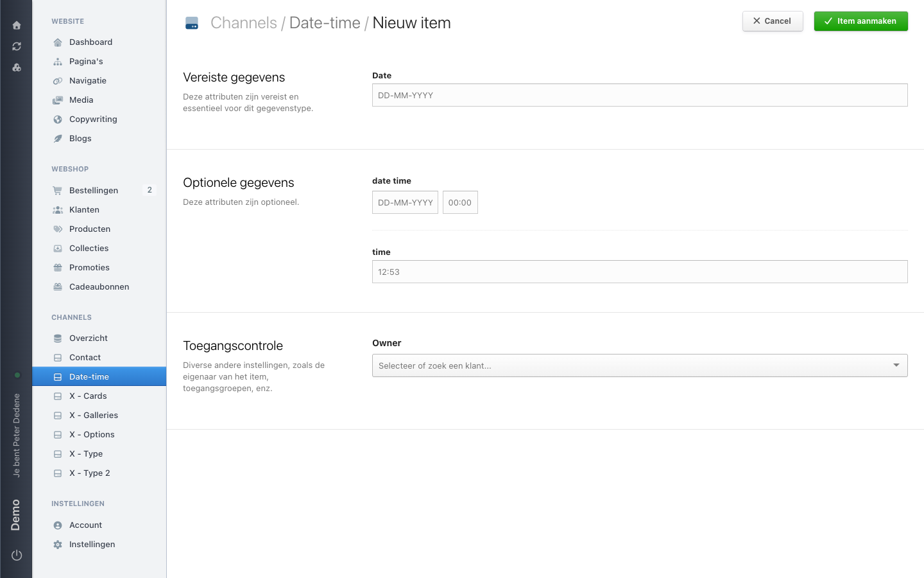Click the X - Type channel icon
924x578 pixels.
point(58,454)
